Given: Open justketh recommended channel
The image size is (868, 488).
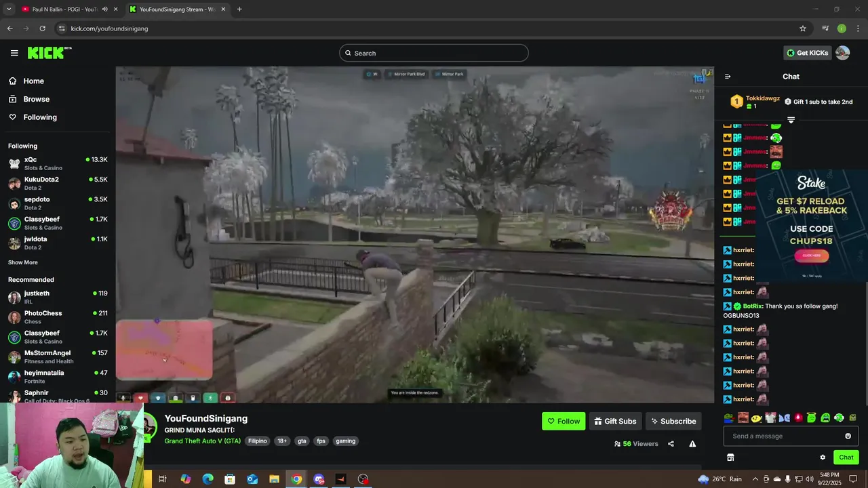Looking at the screenshot, I should click(58, 298).
